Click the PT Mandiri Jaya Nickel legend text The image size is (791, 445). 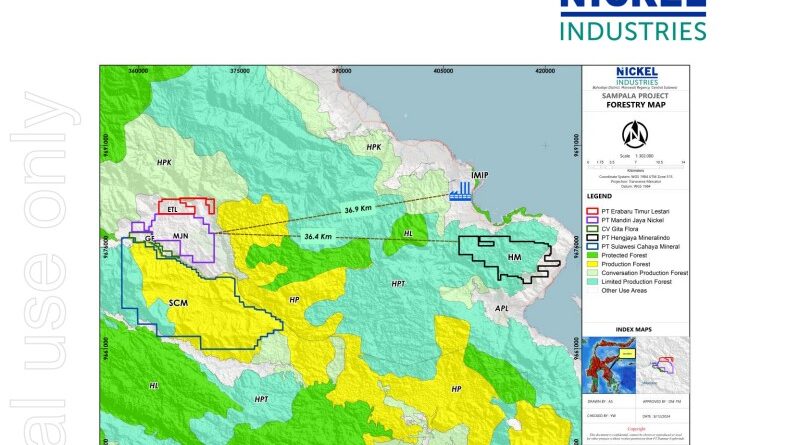633,220
